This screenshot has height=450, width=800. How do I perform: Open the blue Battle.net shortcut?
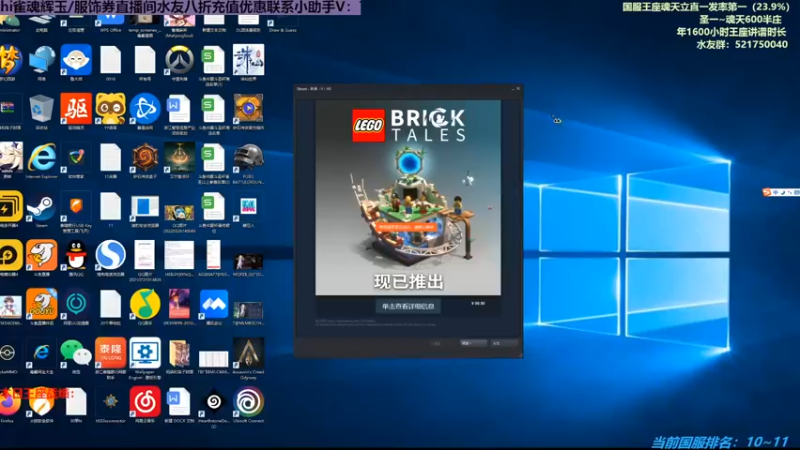(x=145, y=108)
